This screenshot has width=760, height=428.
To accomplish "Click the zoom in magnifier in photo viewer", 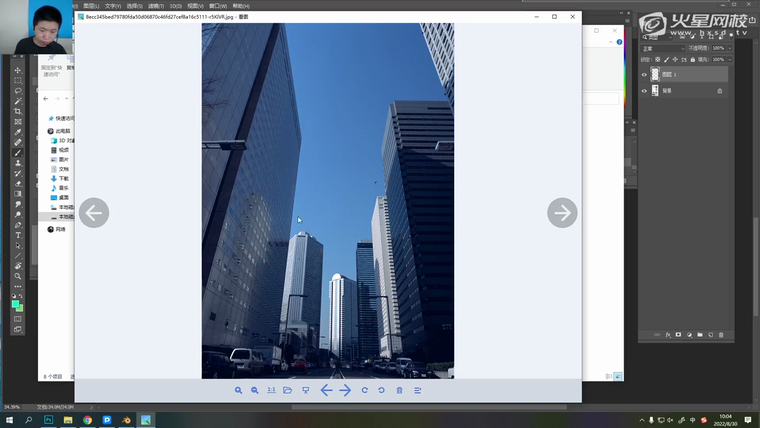I will click(x=238, y=390).
